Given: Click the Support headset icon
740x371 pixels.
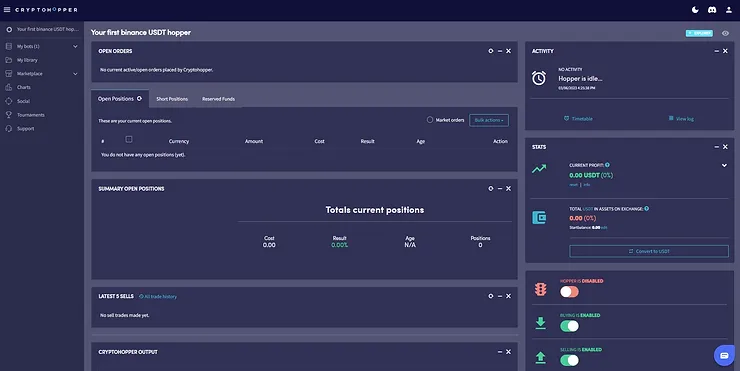Looking at the screenshot, I should (x=8, y=128).
